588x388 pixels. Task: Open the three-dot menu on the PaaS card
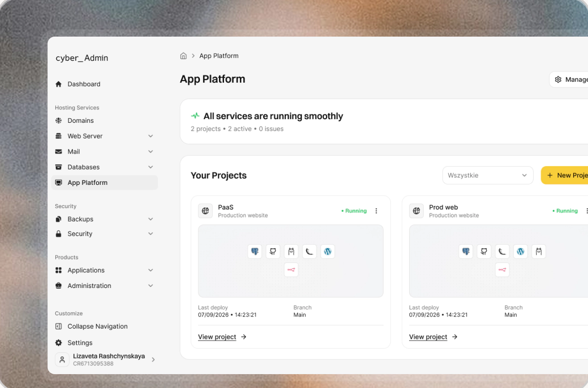(x=376, y=211)
